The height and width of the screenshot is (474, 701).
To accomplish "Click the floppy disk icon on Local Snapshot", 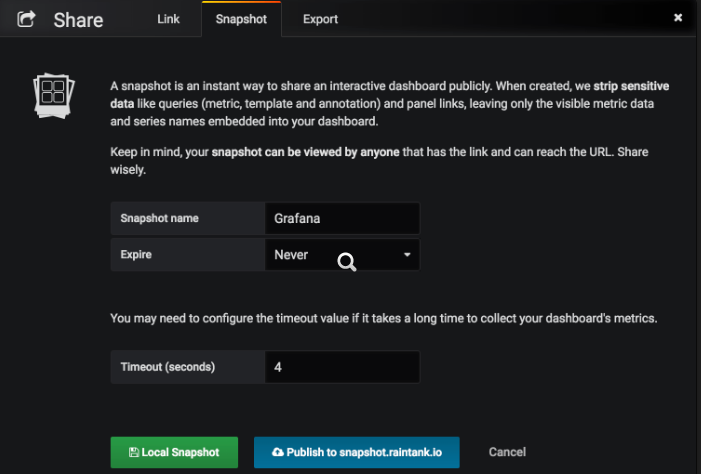I will (x=134, y=452).
